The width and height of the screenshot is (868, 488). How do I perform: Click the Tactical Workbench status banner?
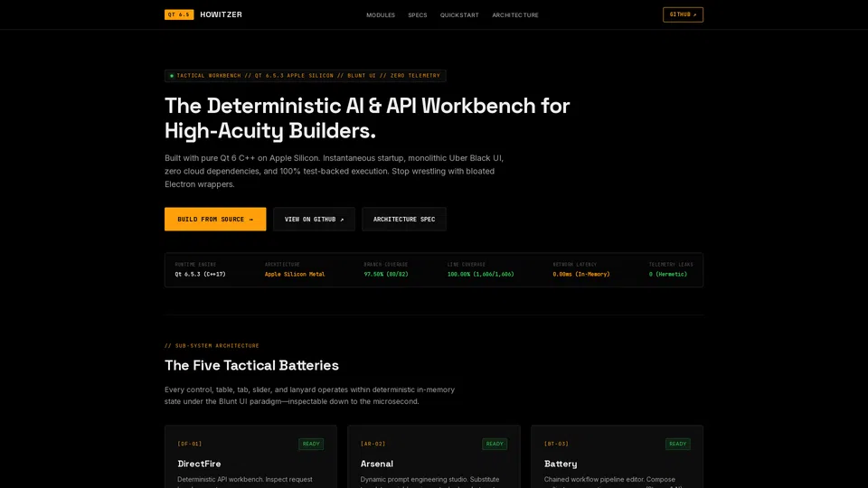305,76
